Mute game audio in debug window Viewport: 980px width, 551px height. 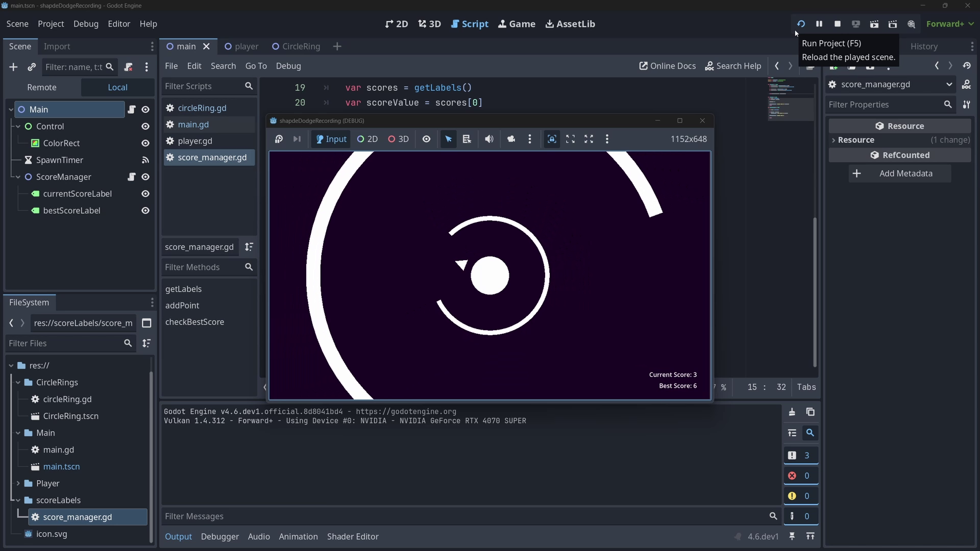point(489,139)
